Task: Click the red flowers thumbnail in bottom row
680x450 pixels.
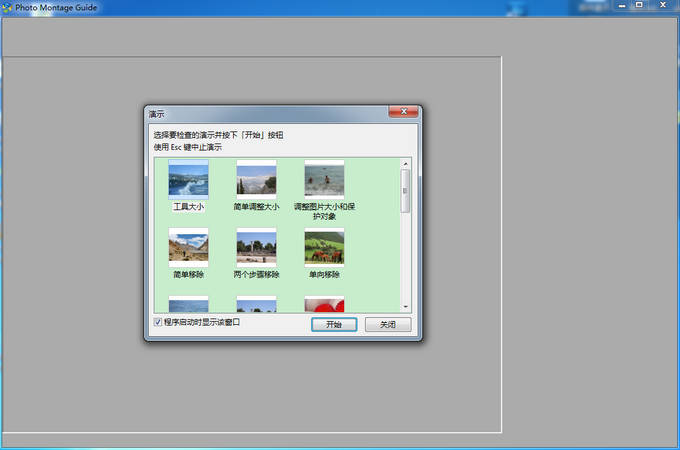Action: point(324,304)
